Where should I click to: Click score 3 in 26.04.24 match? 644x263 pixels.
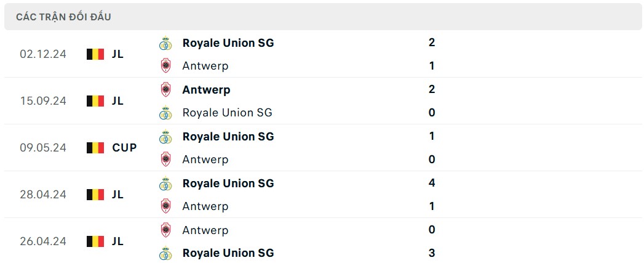point(432,253)
